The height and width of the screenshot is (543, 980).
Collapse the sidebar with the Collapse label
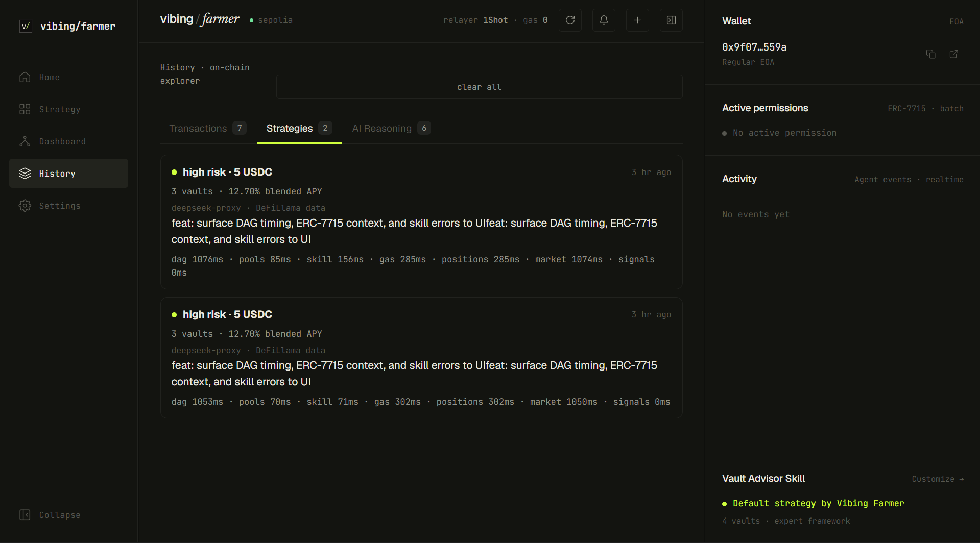pos(60,515)
